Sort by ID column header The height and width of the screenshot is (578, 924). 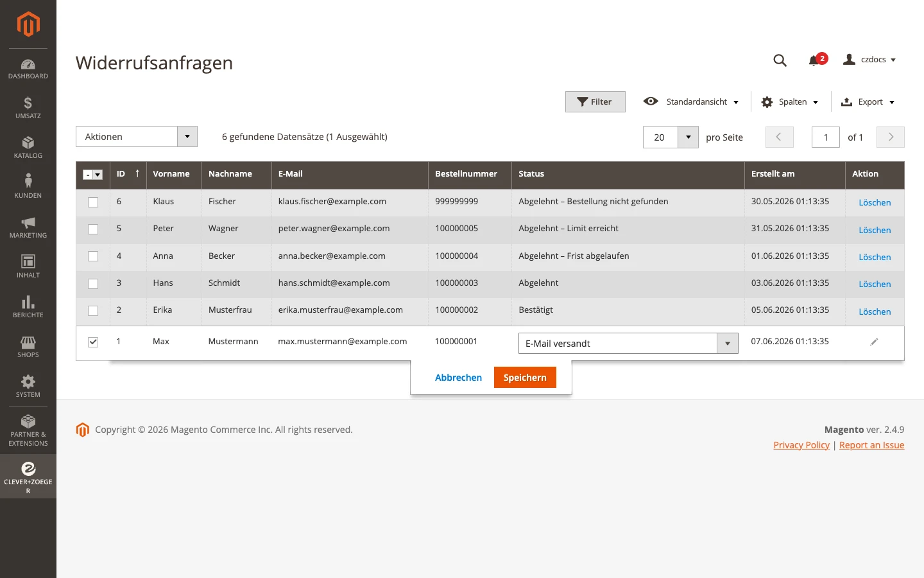coord(128,174)
